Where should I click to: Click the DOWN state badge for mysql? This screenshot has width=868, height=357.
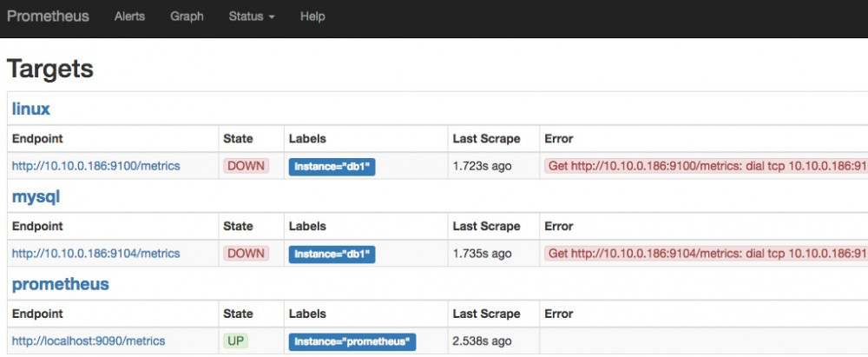[247, 254]
